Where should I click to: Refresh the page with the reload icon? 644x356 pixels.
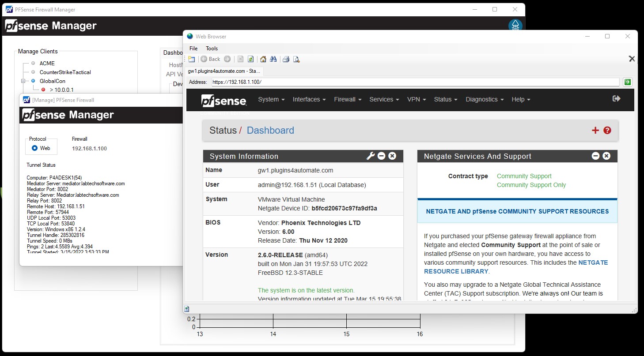click(x=250, y=59)
